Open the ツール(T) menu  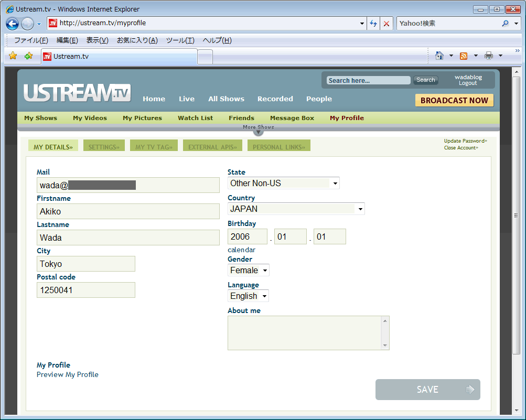coord(180,40)
